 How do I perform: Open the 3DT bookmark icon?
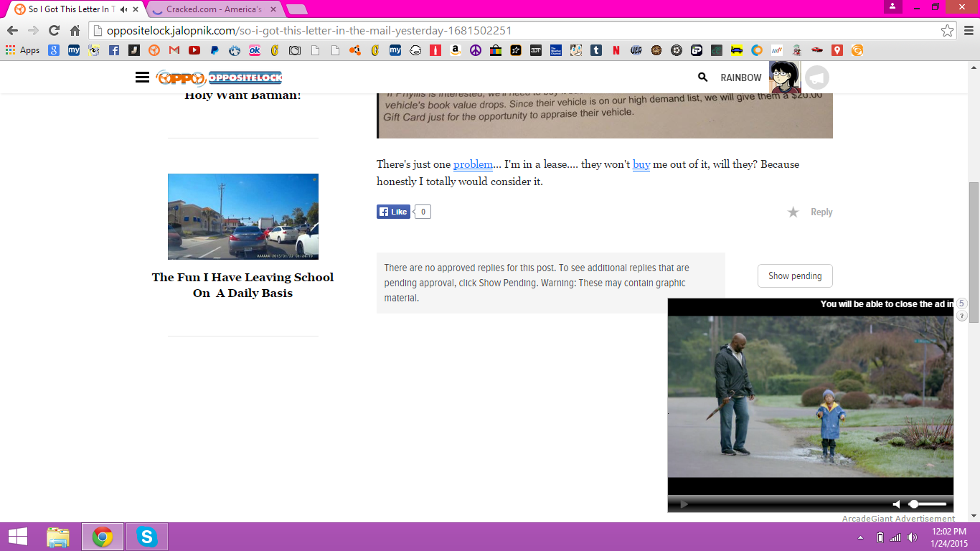[536, 50]
